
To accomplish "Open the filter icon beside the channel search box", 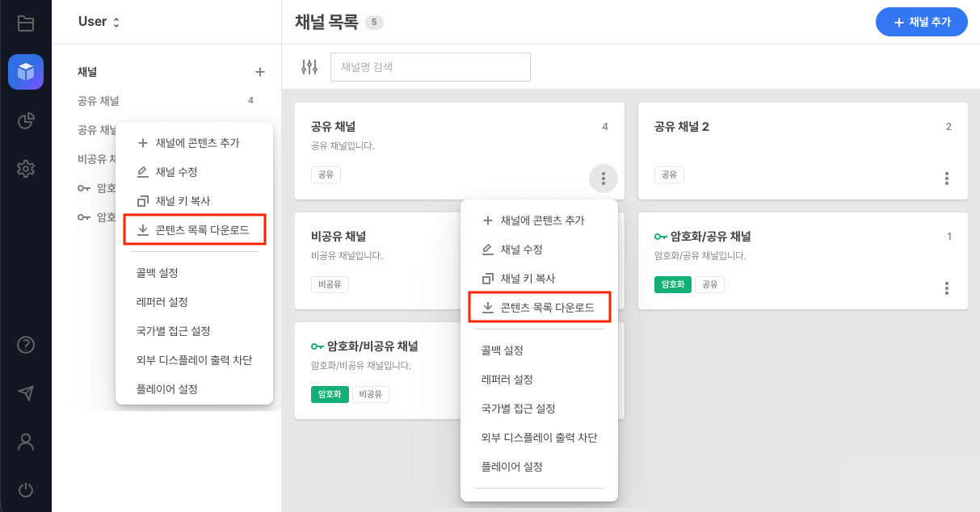I will [309, 67].
